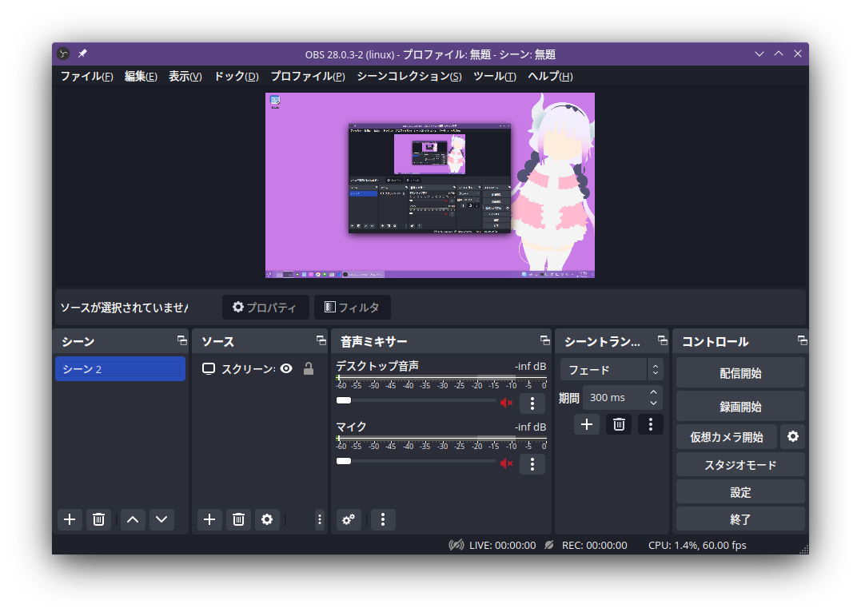Pop out the 音声ミキサー dock panel
Screen dimensions: 861x616
point(545,340)
